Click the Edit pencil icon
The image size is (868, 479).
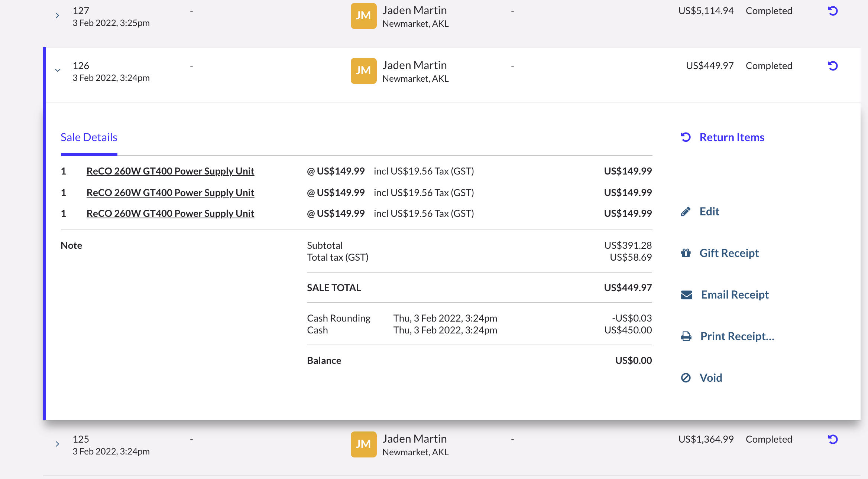[x=686, y=212]
